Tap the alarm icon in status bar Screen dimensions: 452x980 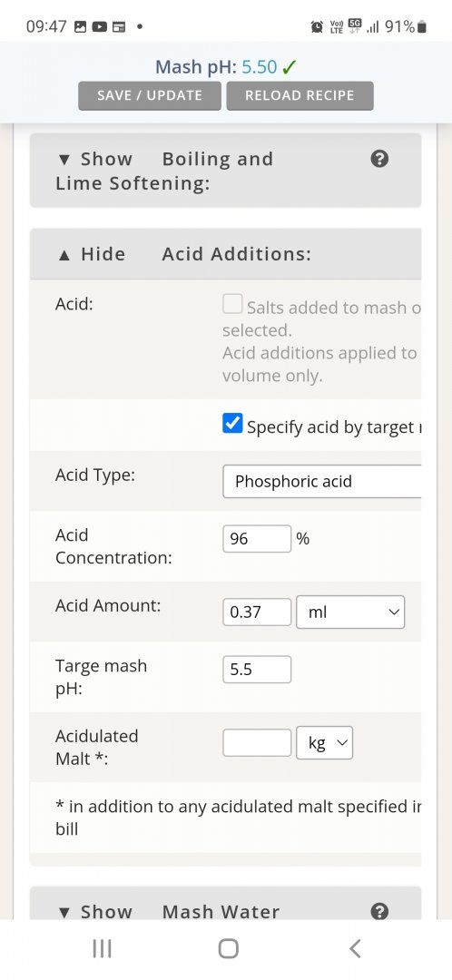tap(317, 27)
